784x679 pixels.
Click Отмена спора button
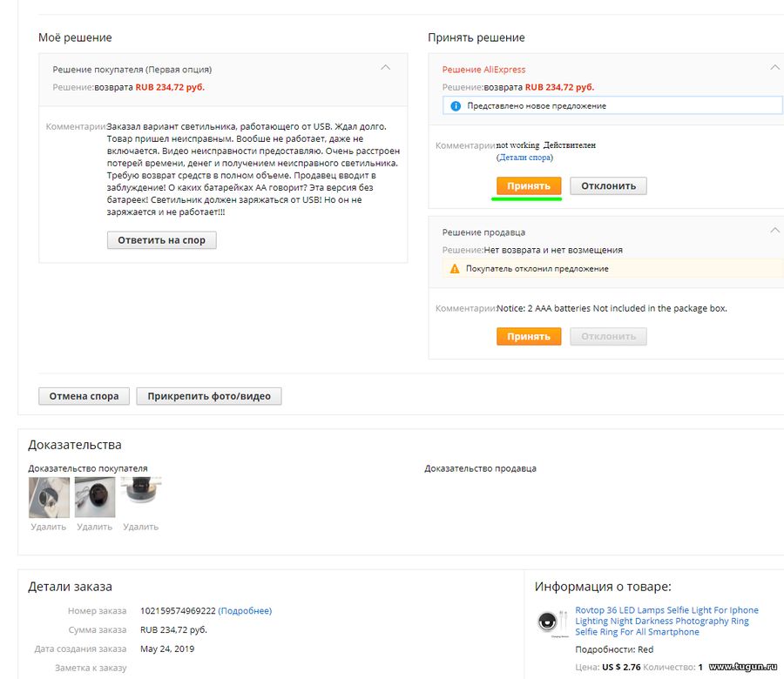84,396
